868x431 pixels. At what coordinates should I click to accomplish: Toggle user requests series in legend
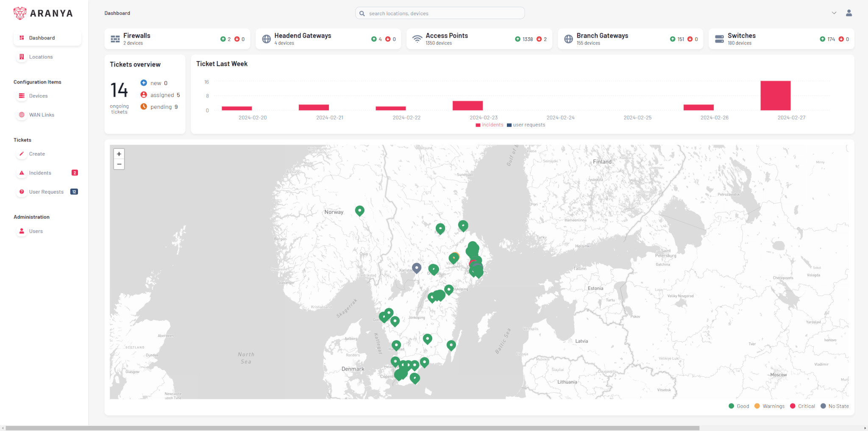(x=526, y=125)
